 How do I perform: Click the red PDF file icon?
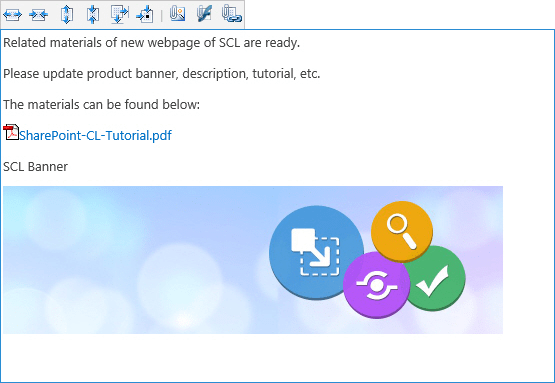11,132
